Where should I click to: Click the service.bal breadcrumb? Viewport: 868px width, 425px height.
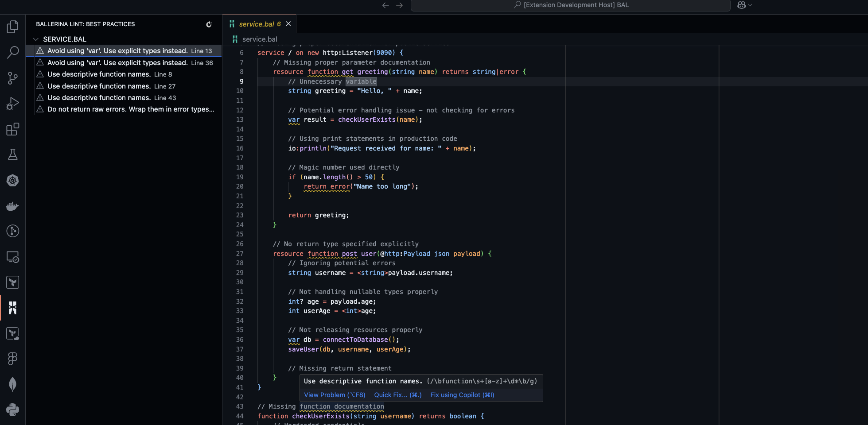(x=260, y=39)
